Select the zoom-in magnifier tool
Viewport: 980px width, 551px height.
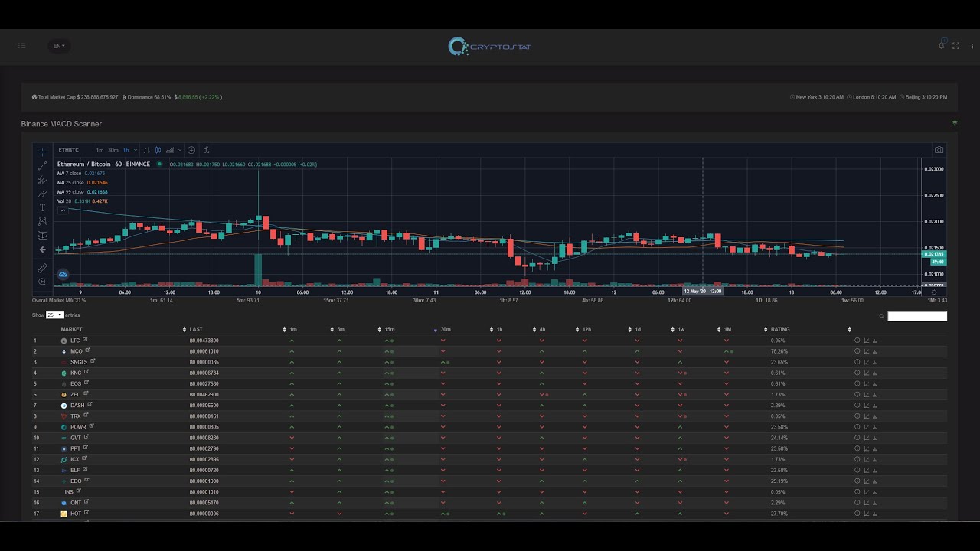pos(42,282)
